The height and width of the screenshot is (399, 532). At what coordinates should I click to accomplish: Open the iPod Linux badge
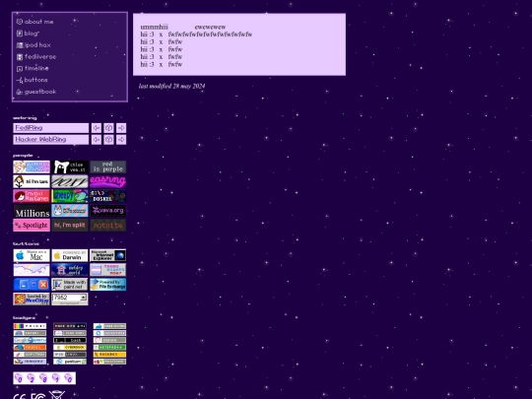pyautogui.click(x=70, y=355)
